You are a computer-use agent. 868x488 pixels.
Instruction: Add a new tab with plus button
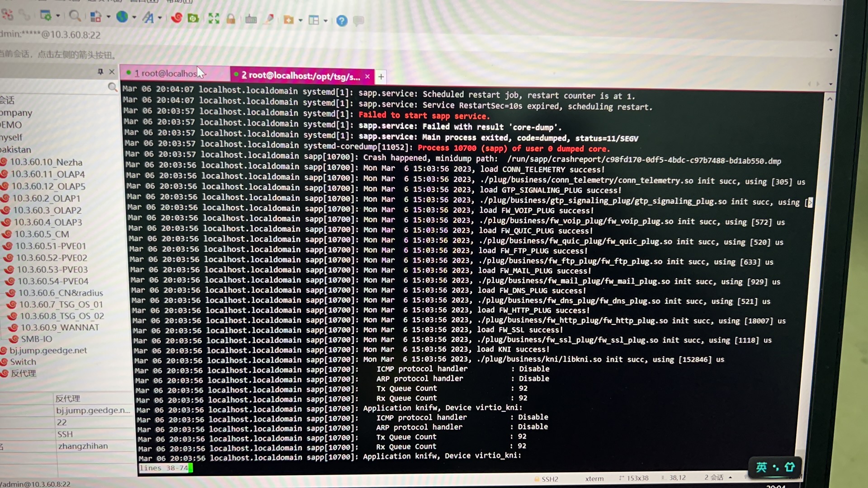pos(381,77)
